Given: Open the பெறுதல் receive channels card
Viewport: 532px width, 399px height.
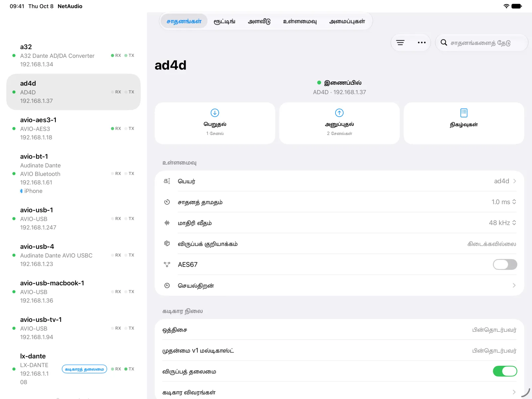Looking at the screenshot, I should click(x=215, y=123).
